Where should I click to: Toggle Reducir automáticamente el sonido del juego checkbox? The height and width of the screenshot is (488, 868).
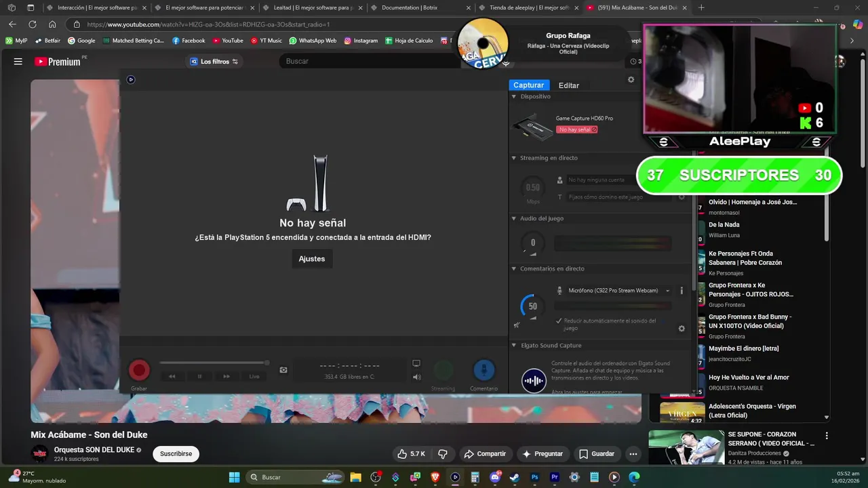coord(559,321)
